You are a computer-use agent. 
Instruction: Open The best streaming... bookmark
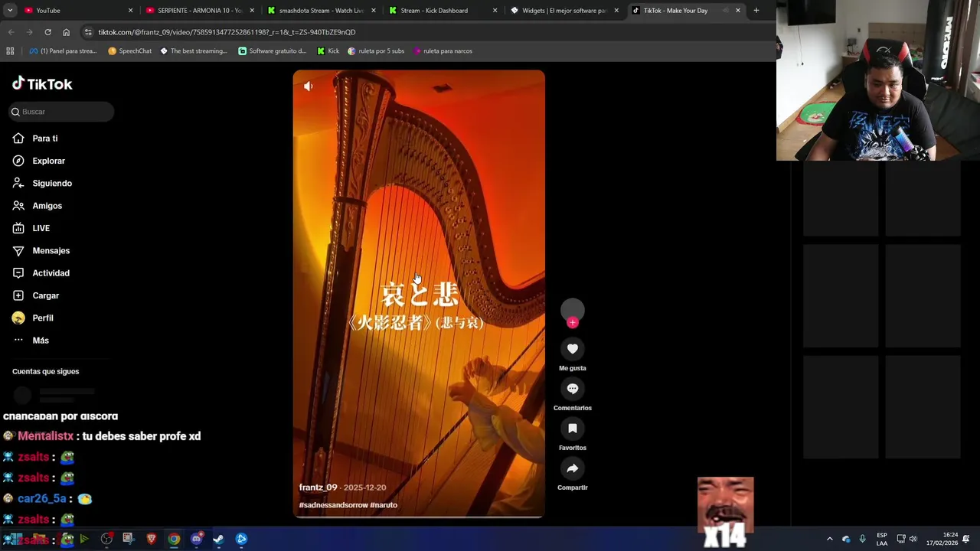pos(193,51)
